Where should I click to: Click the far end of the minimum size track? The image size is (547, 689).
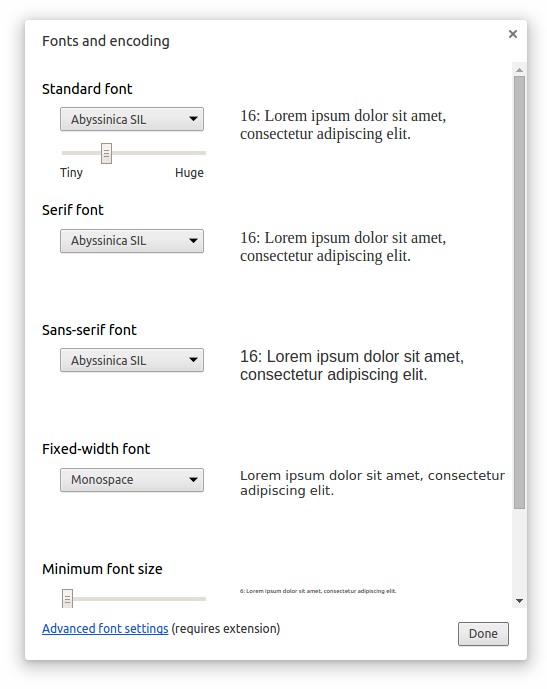(202, 599)
